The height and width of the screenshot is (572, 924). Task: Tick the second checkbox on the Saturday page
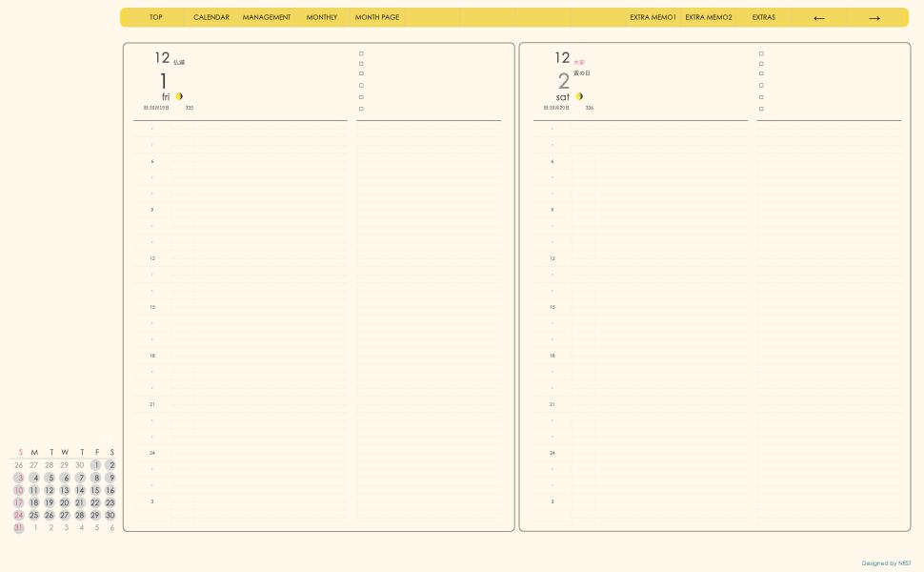tap(761, 64)
